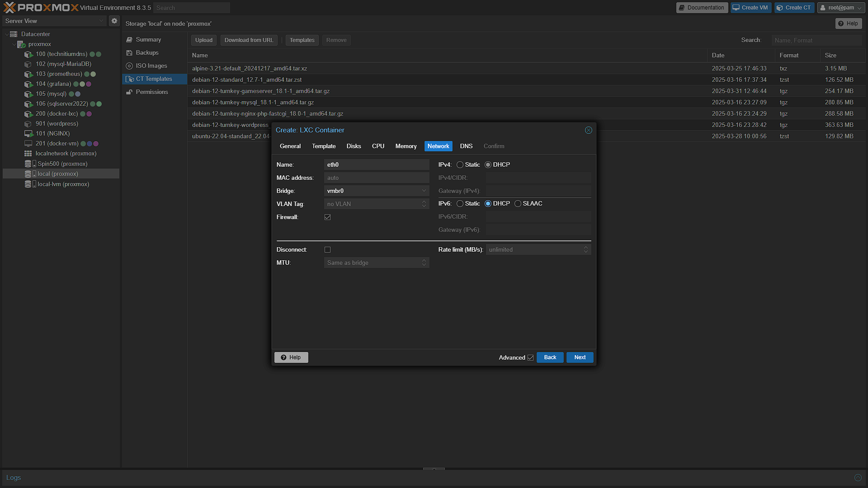
Task: Click the Datacenter server icon
Action: pyautogui.click(x=14, y=34)
